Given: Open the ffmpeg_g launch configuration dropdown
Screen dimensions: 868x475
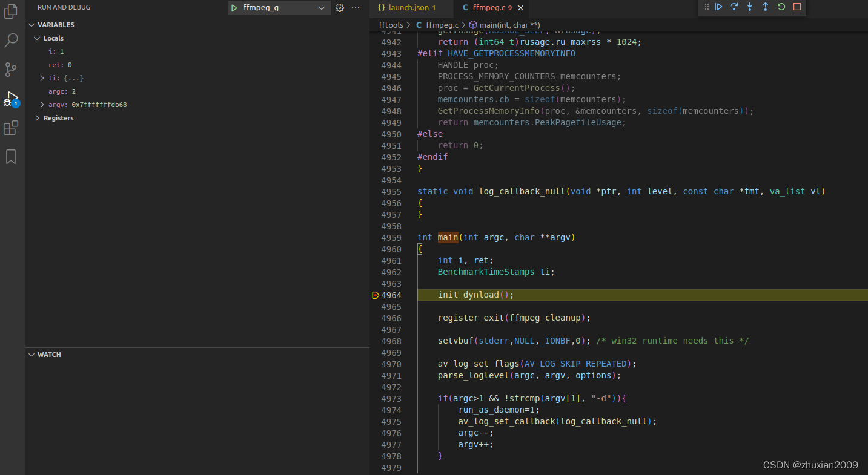Looking at the screenshot, I should [x=322, y=7].
